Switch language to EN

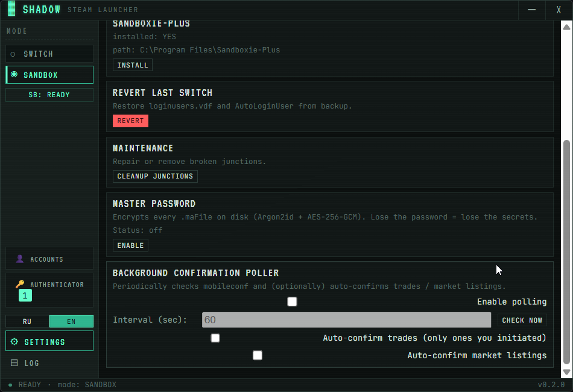tap(71, 321)
